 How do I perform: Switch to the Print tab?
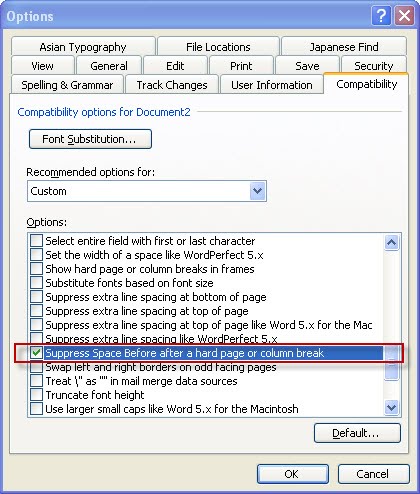tap(241, 66)
